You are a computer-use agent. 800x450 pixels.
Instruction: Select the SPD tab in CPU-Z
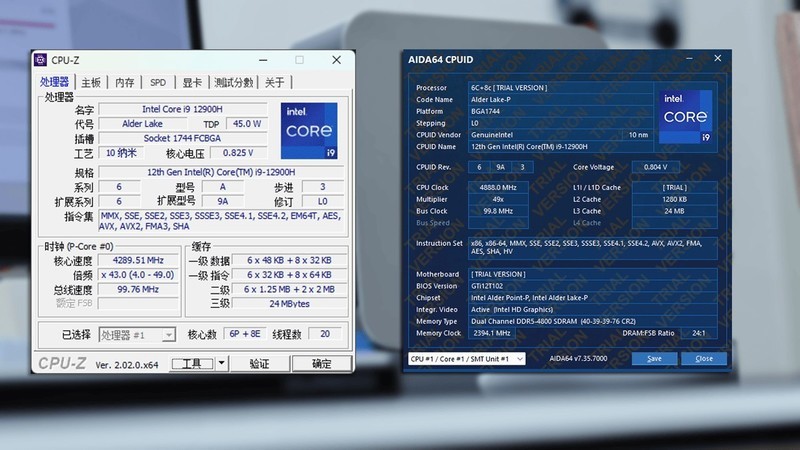point(158,83)
